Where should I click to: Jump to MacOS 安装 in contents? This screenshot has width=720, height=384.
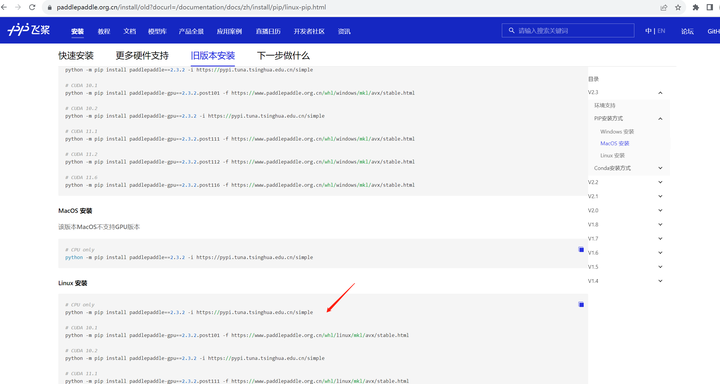tap(614, 143)
